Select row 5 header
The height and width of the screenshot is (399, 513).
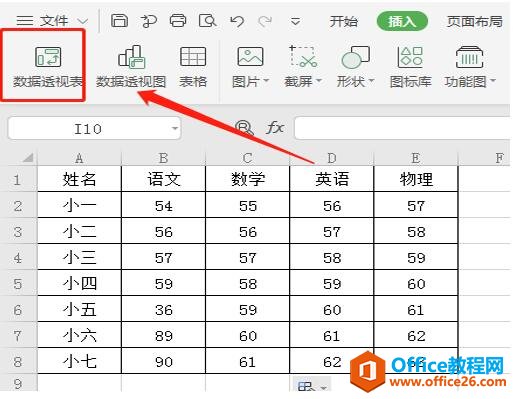[18, 284]
